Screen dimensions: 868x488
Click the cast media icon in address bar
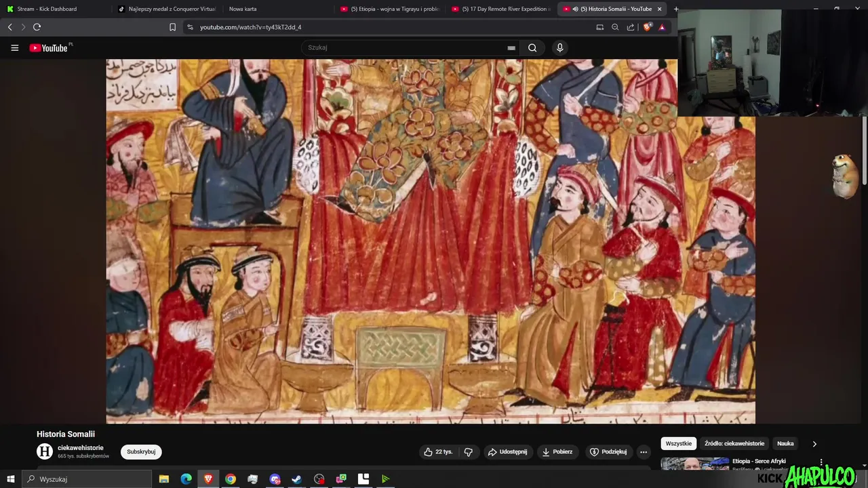click(x=599, y=27)
